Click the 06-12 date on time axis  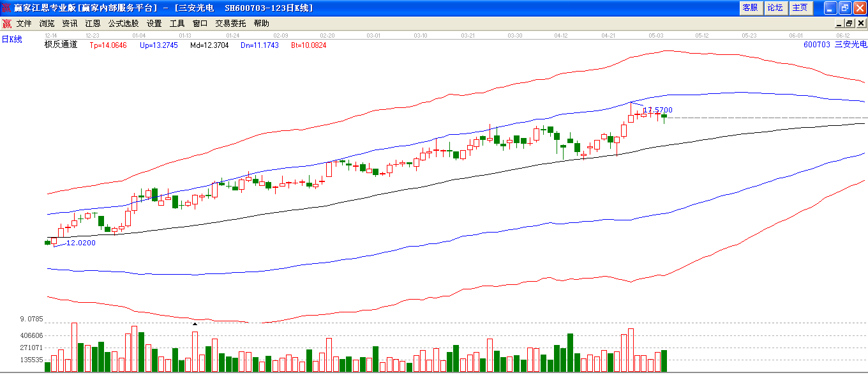843,35
